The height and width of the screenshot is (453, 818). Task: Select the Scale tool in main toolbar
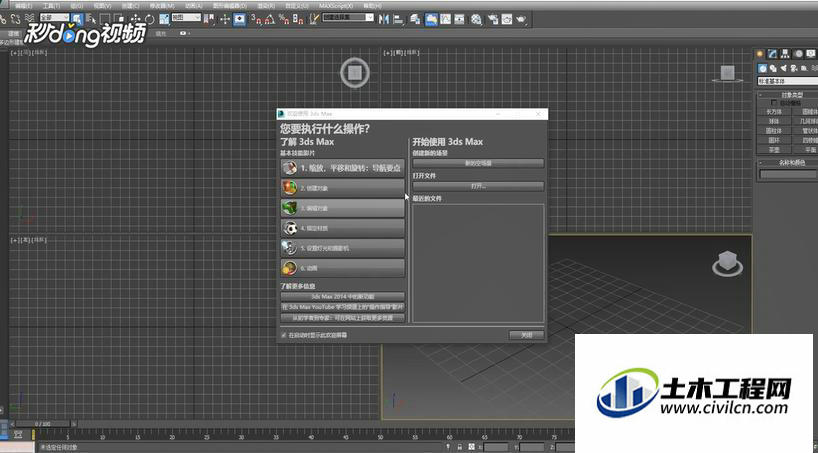click(x=164, y=19)
